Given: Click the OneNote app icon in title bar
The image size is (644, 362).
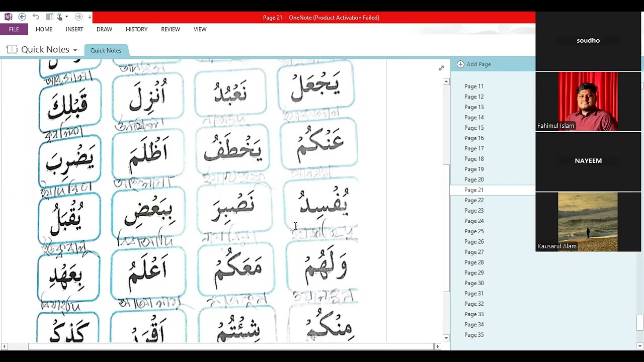Looking at the screenshot, I should (x=8, y=17).
